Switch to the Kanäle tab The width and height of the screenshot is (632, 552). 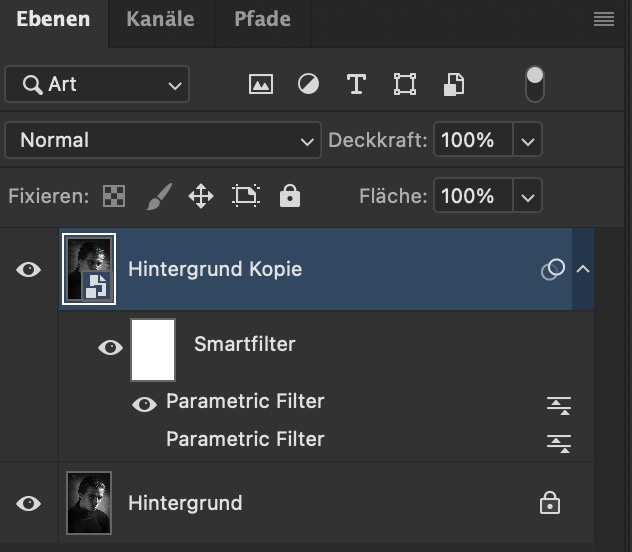(160, 19)
